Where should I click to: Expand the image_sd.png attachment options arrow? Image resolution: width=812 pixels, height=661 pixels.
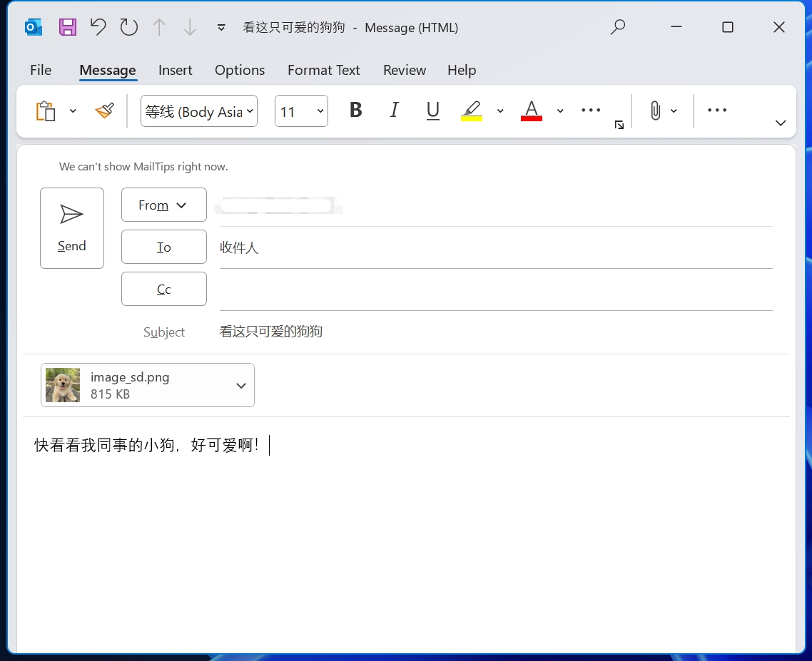click(x=241, y=386)
